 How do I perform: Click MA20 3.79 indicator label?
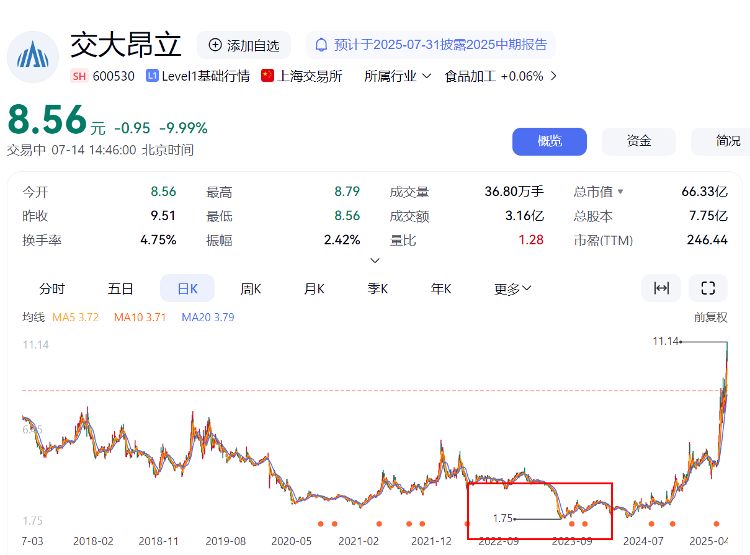(x=208, y=317)
